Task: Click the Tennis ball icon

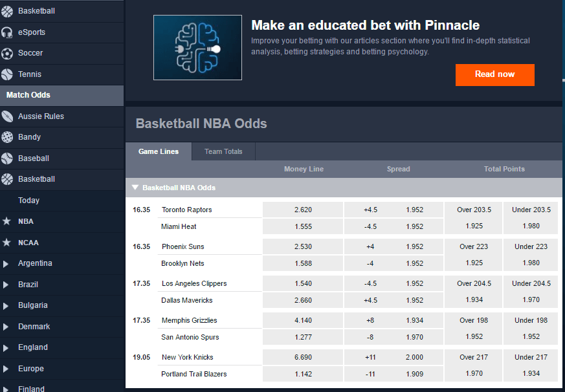Action: click(x=7, y=74)
